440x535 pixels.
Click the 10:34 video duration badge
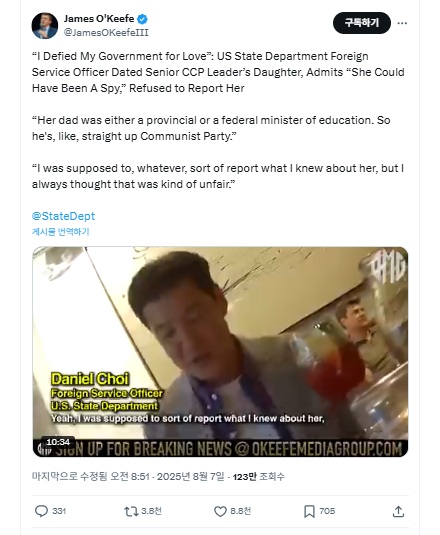click(x=58, y=442)
